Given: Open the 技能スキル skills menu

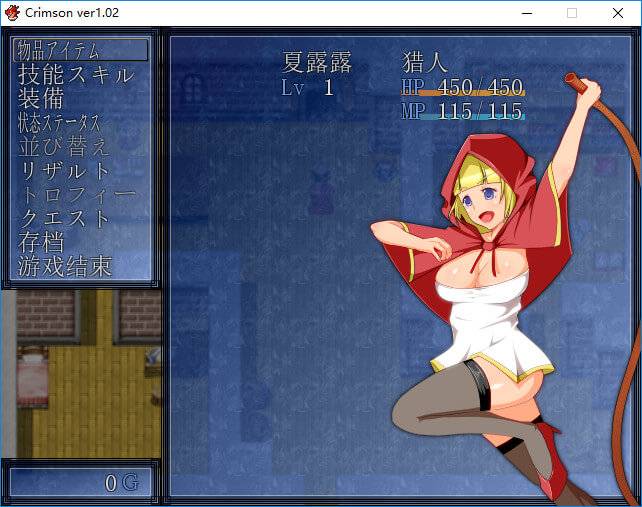Looking at the screenshot, I should (x=76, y=74).
